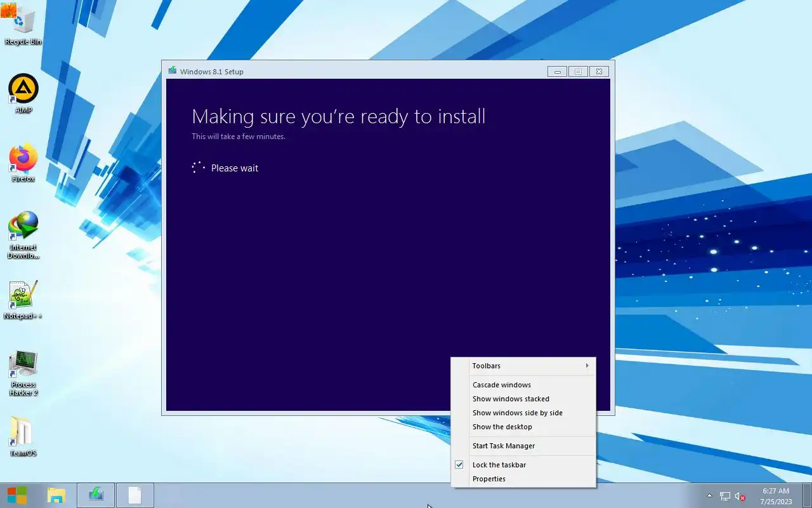Open the Windows Start button

[x=17, y=495]
